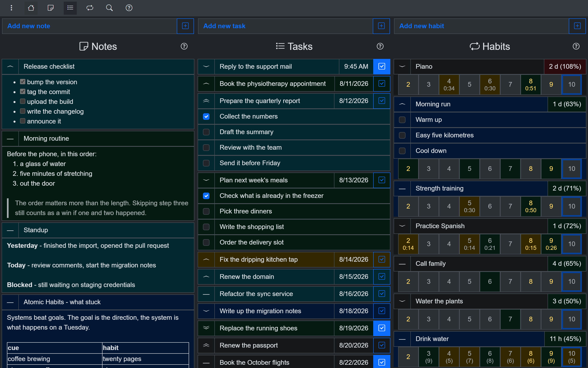Open the 8/11/2026 due date of physiotherapy task

(x=354, y=84)
